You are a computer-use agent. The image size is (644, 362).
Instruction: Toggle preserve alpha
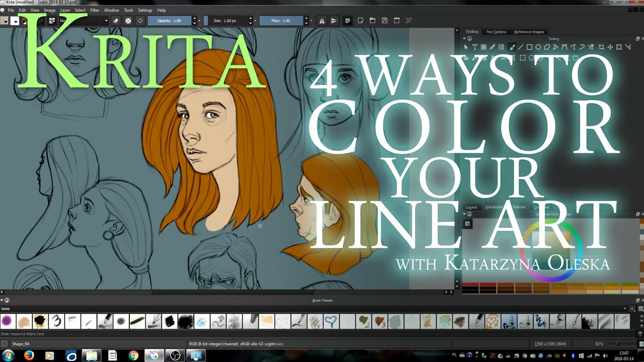(x=128, y=21)
